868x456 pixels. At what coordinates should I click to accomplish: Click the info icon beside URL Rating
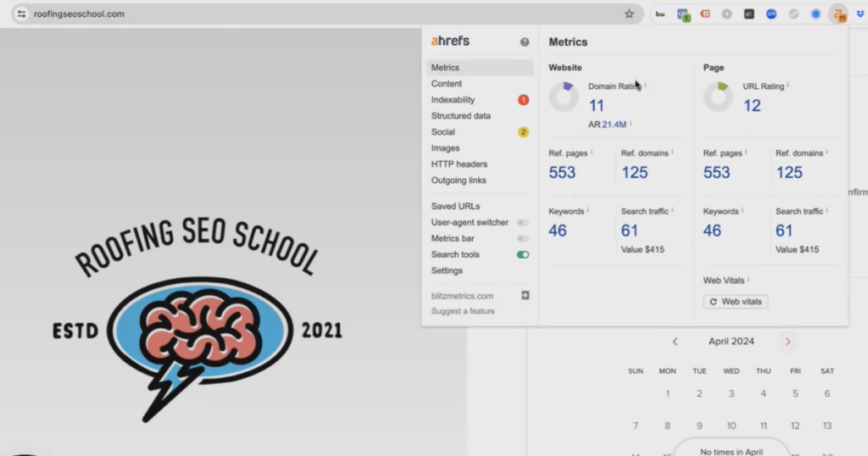[787, 85]
